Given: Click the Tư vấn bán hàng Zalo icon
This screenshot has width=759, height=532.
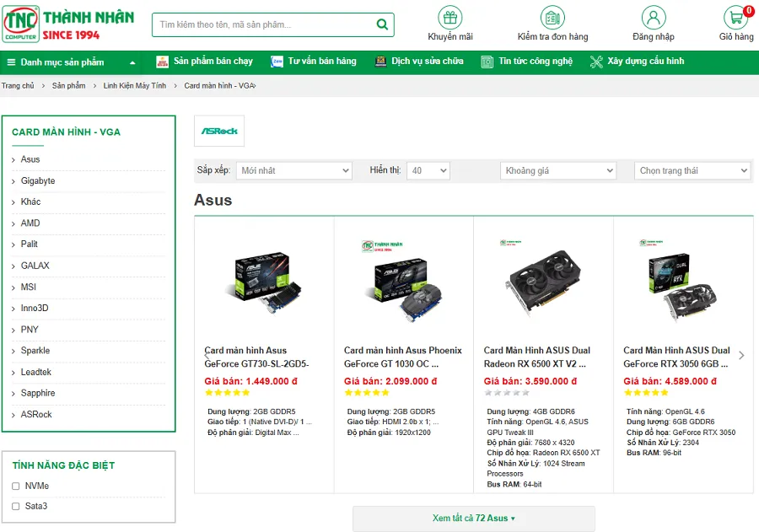Looking at the screenshot, I should (277, 62).
